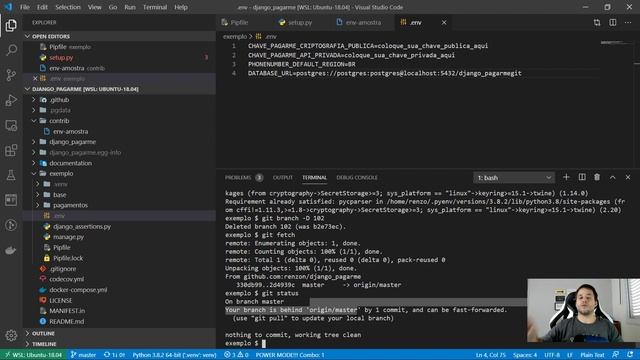Image resolution: width=640 pixels, height=360 pixels.
Task: Switch to the Problems panel tab
Action: 244,178
